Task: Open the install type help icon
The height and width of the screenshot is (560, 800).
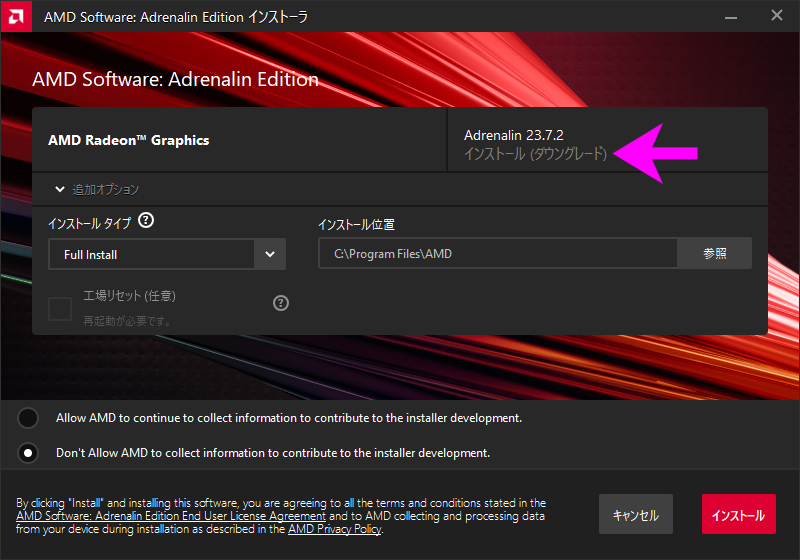Action: click(x=146, y=220)
